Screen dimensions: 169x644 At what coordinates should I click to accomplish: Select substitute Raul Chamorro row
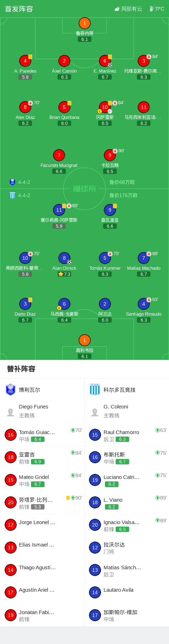click(x=127, y=435)
